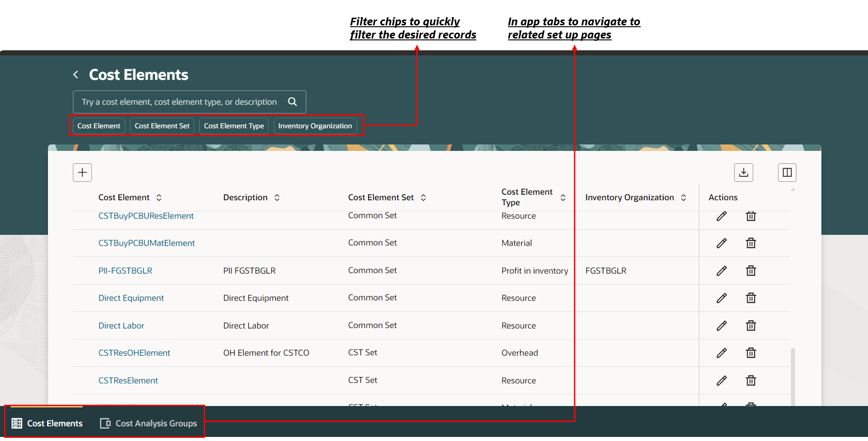The image size is (868, 441).
Task: Delete Direct Equipment using its trash icon
Action: point(751,298)
